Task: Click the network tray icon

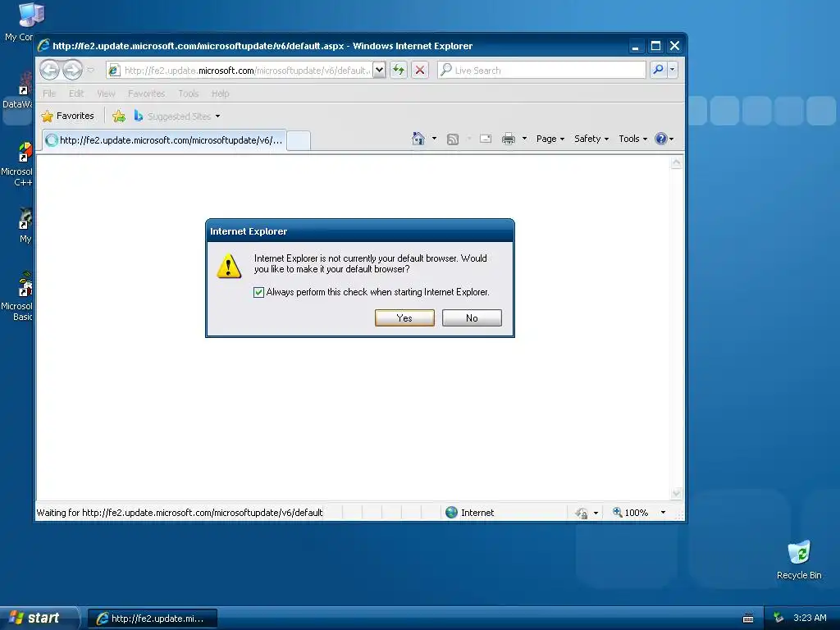Action: click(x=778, y=618)
